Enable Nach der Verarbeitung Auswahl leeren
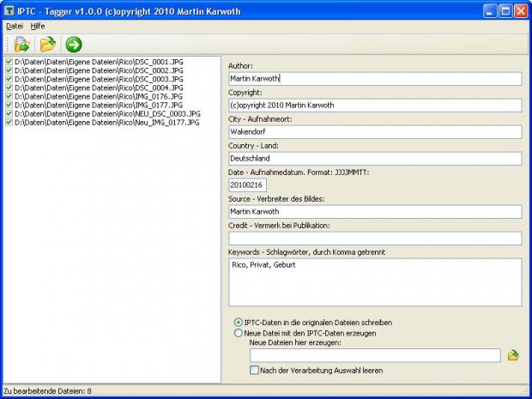Viewport: 532px width, 399px height. pos(254,370)
